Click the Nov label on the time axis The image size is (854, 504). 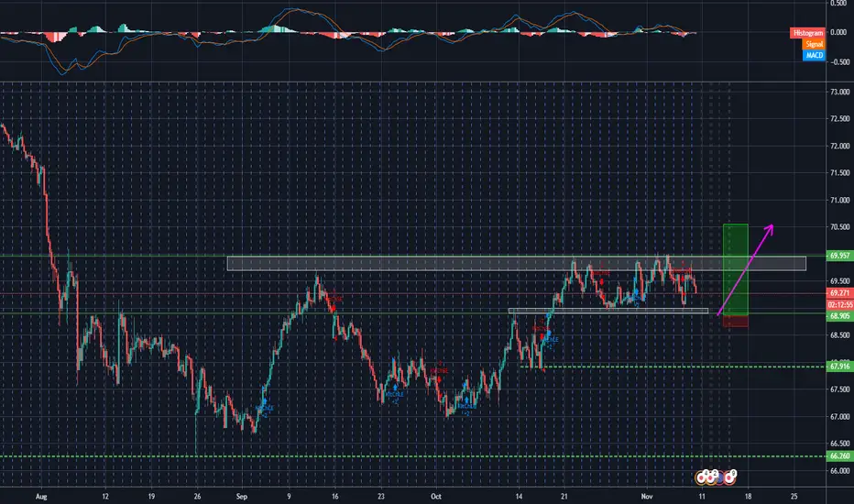(647, 497)
